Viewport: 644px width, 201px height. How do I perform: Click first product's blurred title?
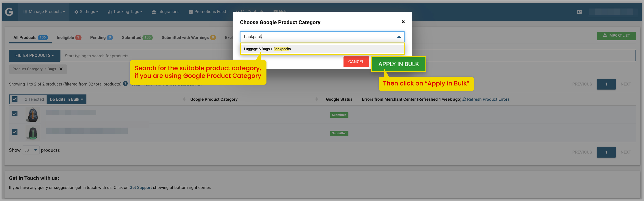tap(71, 113)
